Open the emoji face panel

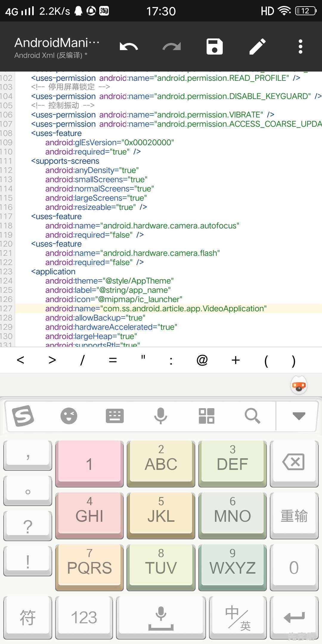coord(69,416)
